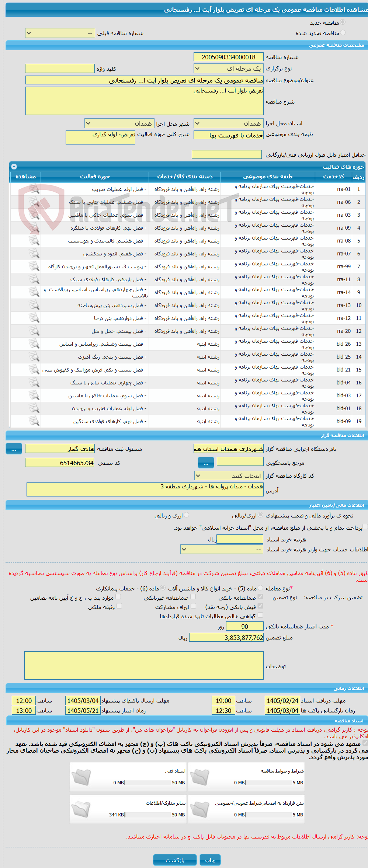Open the view icon for row rra-01
Image resolution: width=368 pixels, height=868 pixels.
pyautogui.click(x=34, y=189)
